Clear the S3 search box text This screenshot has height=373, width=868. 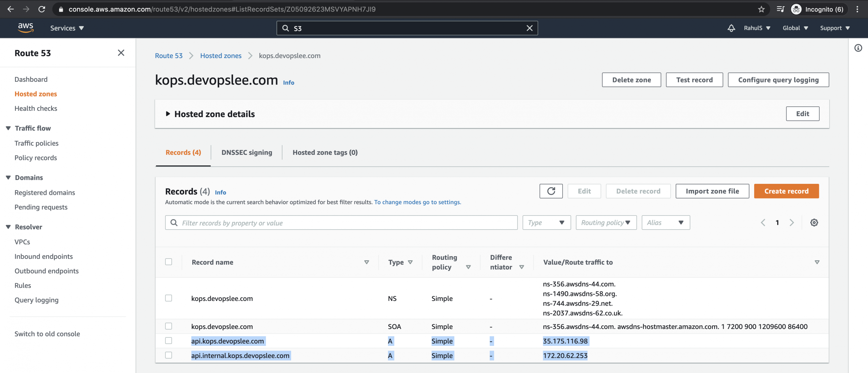[x=529, y=28]
